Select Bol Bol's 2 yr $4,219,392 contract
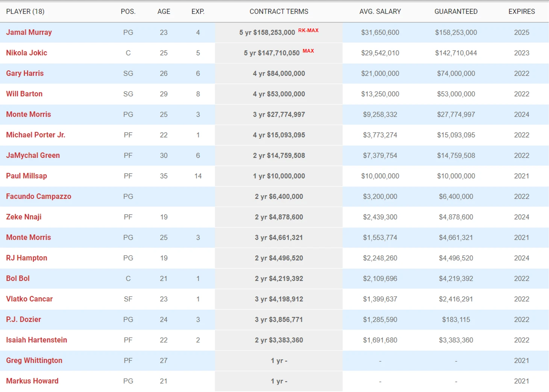This screenshot has height=392, width=549. point(279,278)
